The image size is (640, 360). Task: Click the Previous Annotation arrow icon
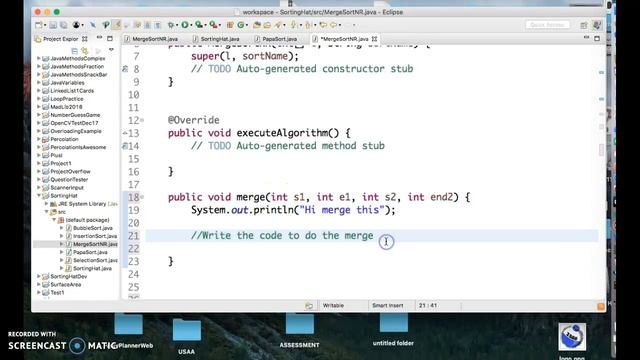[x=308, y=25]
